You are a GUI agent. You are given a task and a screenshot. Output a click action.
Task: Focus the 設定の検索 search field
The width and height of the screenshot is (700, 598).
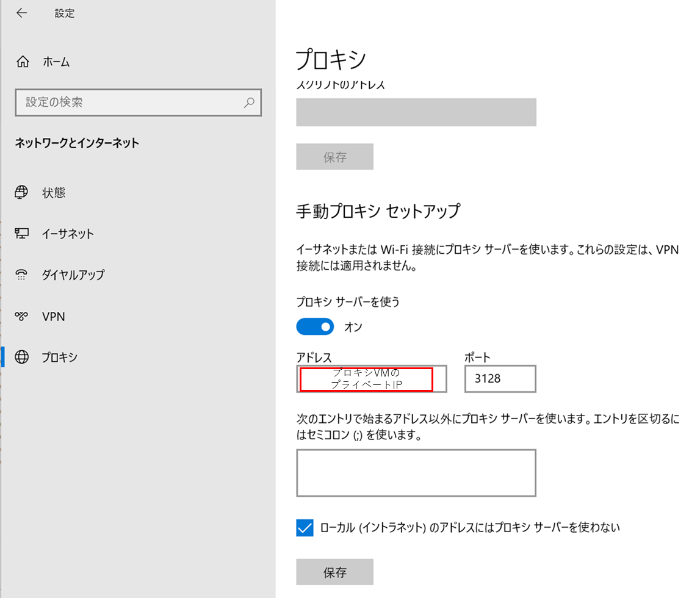[x=139, y=103]
